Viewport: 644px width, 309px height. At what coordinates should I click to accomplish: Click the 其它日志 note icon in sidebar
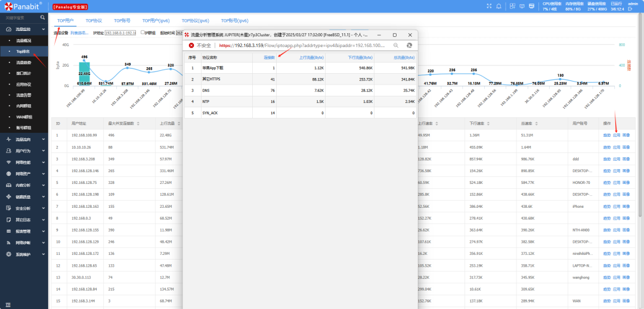(x=8, y=220)
